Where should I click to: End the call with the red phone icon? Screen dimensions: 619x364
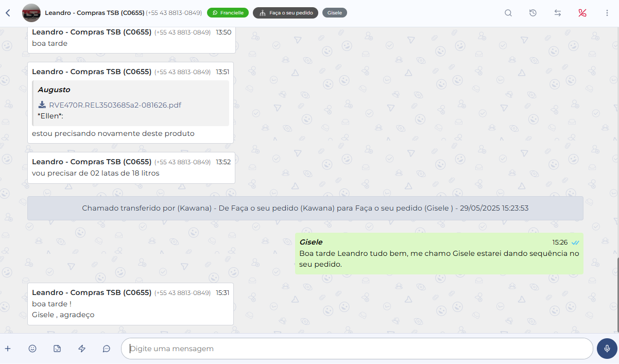point(582,13)
